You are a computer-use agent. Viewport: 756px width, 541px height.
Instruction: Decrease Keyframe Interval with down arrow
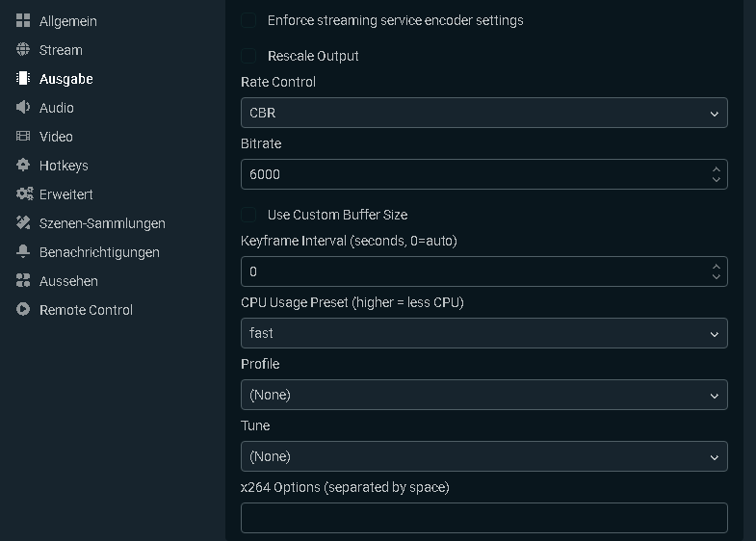[x=716, y=276]
